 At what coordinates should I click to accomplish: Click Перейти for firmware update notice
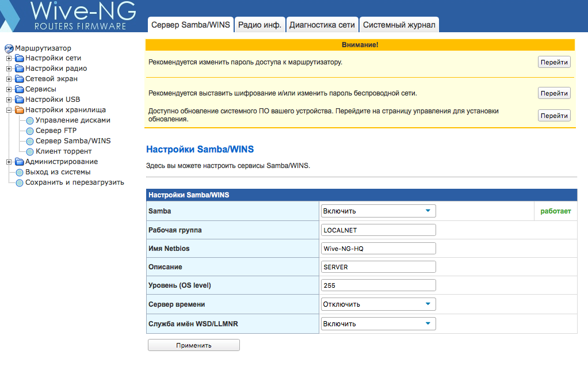554,116
